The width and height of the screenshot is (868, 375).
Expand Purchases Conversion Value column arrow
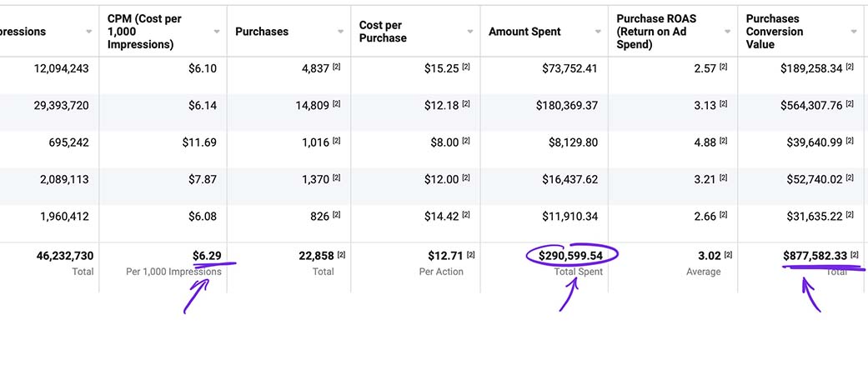(x=854, y=32)
